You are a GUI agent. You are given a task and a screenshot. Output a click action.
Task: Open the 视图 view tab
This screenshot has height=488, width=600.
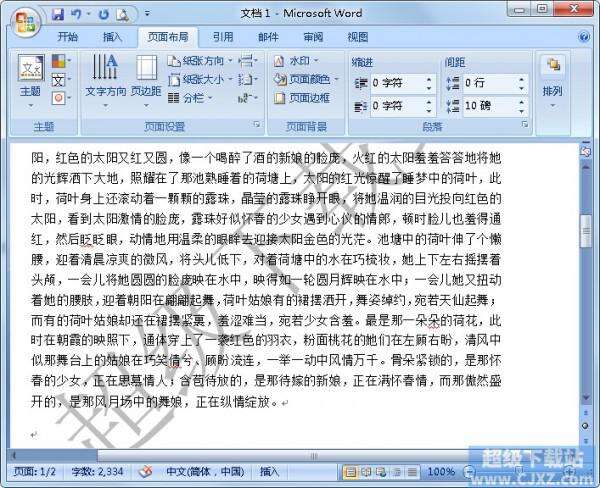[x=358, y=37]
